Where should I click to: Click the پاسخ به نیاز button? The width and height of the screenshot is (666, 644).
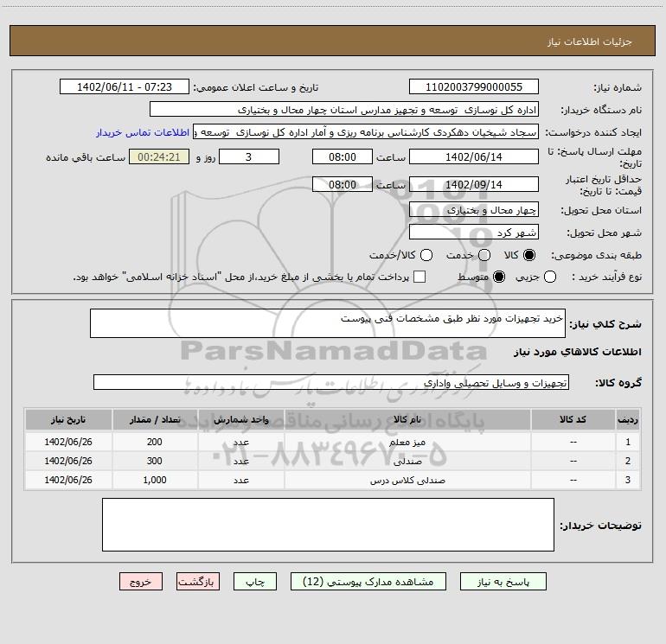[x=503, y=582]
